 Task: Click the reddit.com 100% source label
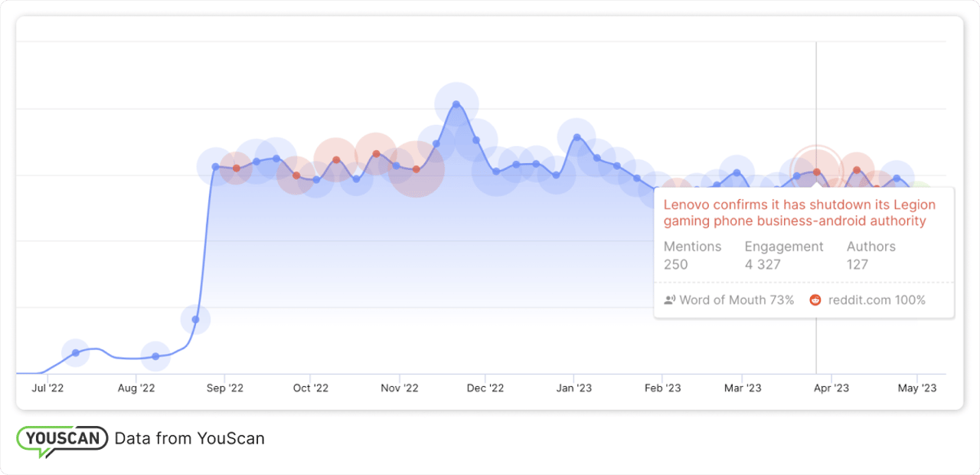click(x=877, y=300)
